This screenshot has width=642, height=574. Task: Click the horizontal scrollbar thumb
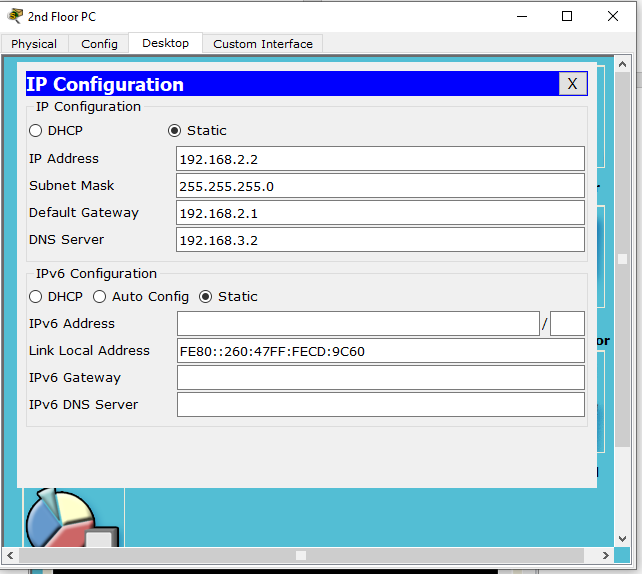(x=300, y=555)
